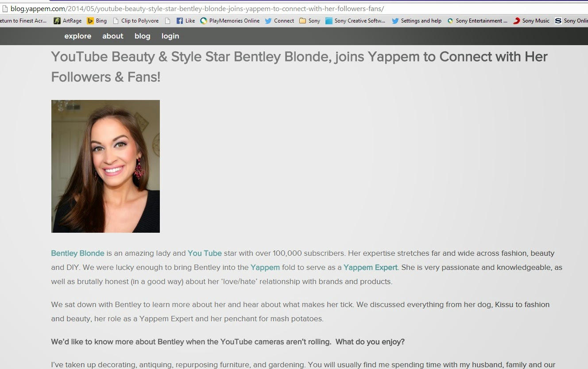Follow the Yappem link in the paragraph
This screenshot has width=588, height=369.
[x=265, y=267]
